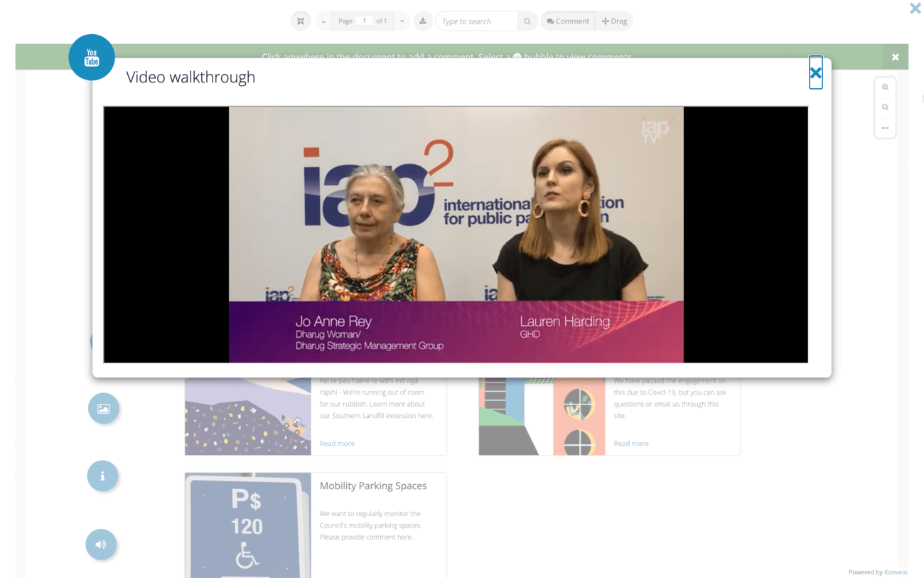Download the document
924x578 pixels.
coord(423,21)
